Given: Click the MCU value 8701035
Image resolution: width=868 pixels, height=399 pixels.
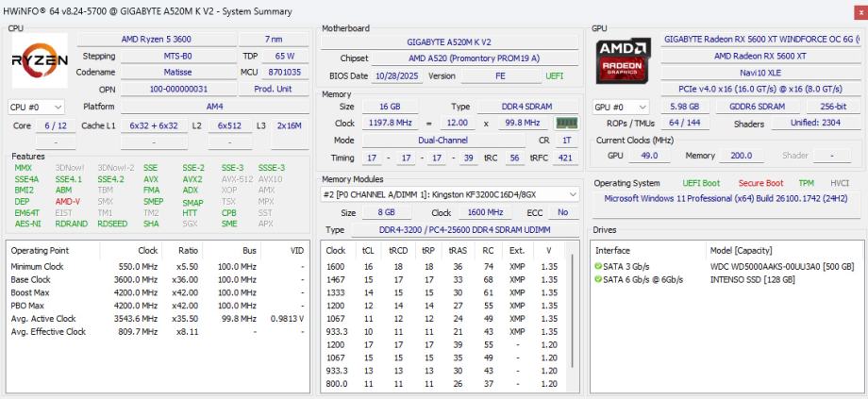Looking at the screenshot, I should [x=285, y=73].
